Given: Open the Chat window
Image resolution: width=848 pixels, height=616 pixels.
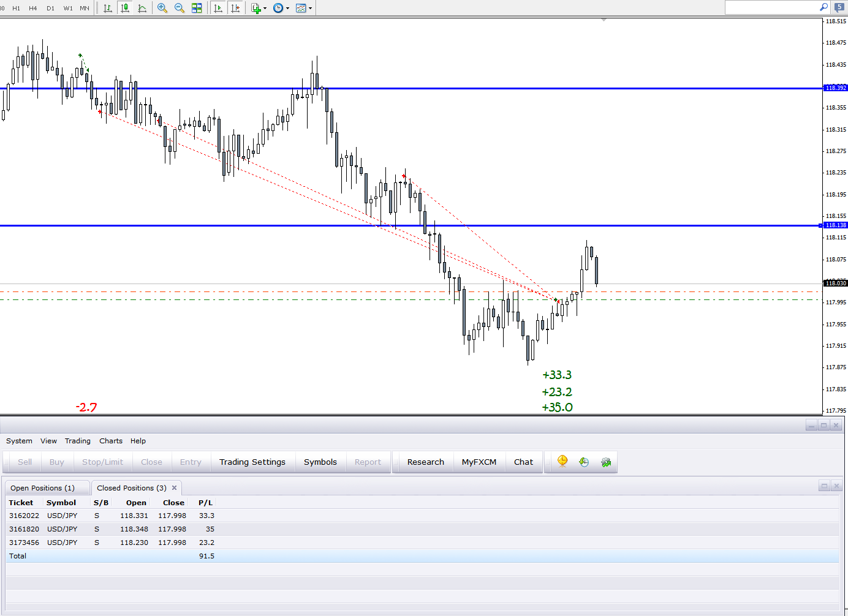Looking at the screenshot, I should pyautogui.click(x=523, y=462).
